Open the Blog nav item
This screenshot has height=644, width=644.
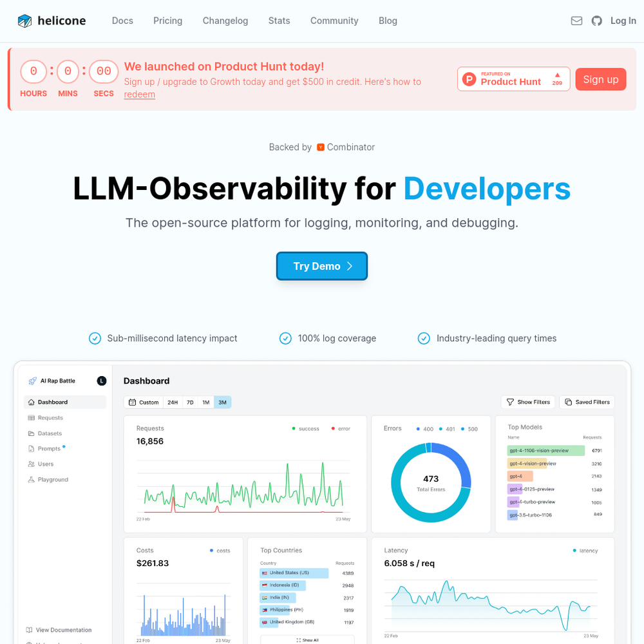click(x=388, y=21)
